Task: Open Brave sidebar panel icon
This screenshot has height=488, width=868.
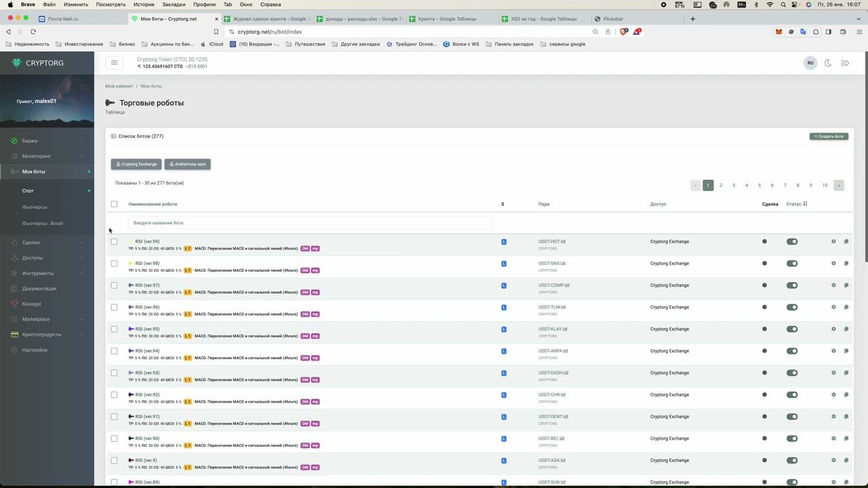Action: pyautogui.click(x=829, y=31)
